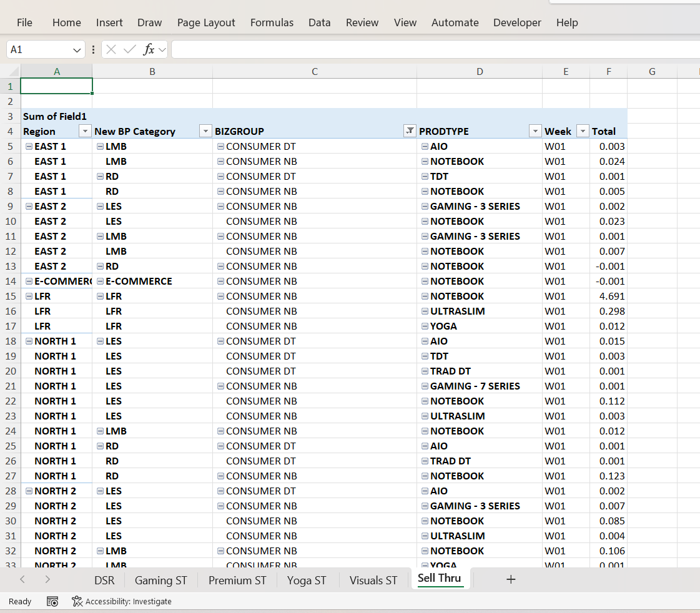Collapse the E-COMMERCE category group
700x613 pixels.
coord(100,282)
